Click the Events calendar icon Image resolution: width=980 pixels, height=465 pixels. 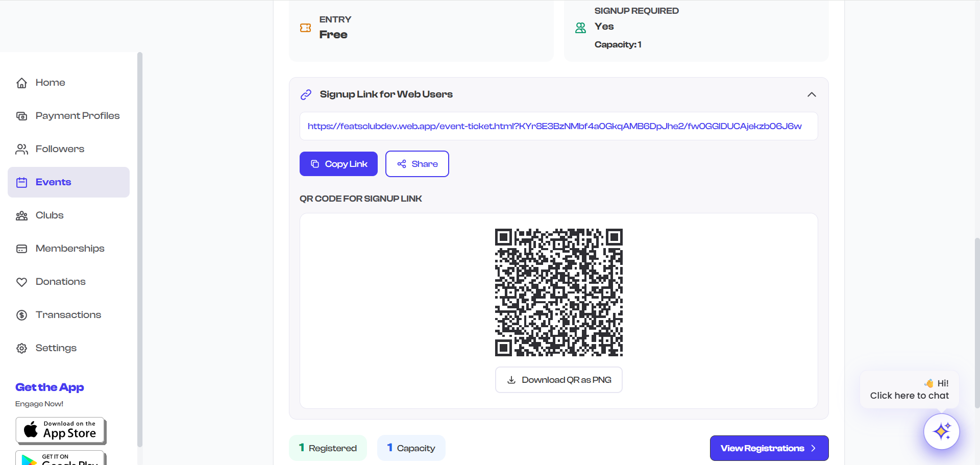(21, 182)
